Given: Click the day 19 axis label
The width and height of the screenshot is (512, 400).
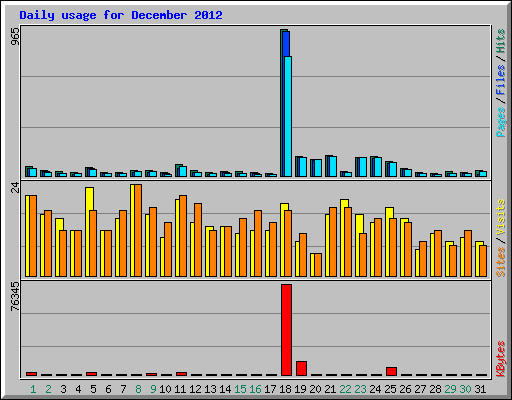Looking at the screenshot, I should pos(300,389).
